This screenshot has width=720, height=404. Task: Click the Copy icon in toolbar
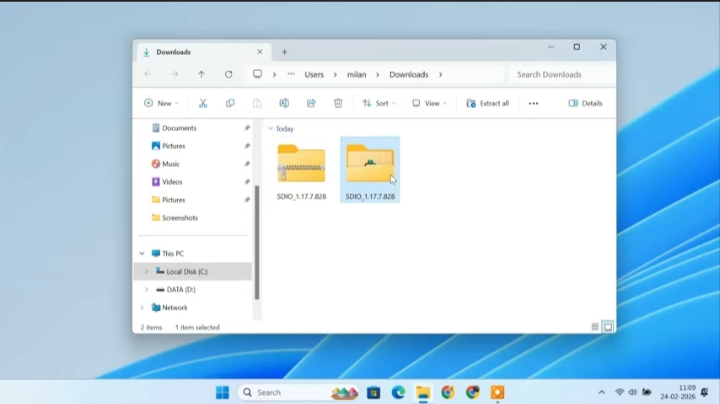click(x=230, y=103)
